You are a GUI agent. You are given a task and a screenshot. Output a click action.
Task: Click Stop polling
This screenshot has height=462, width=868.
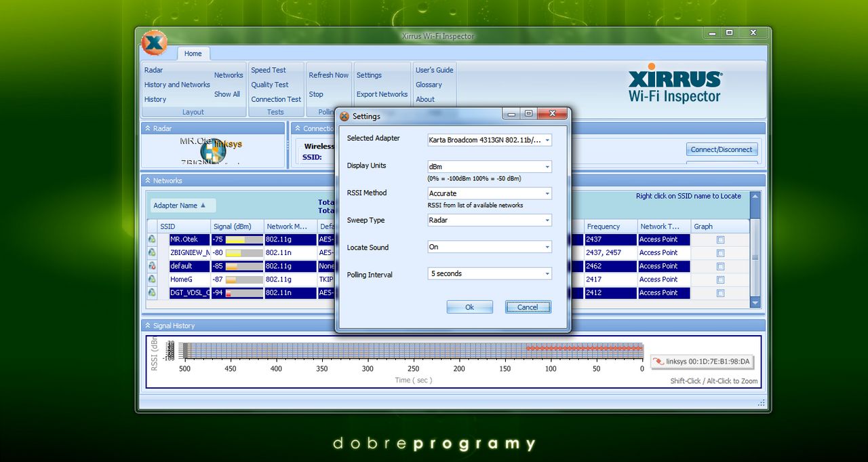pos(316,94)
